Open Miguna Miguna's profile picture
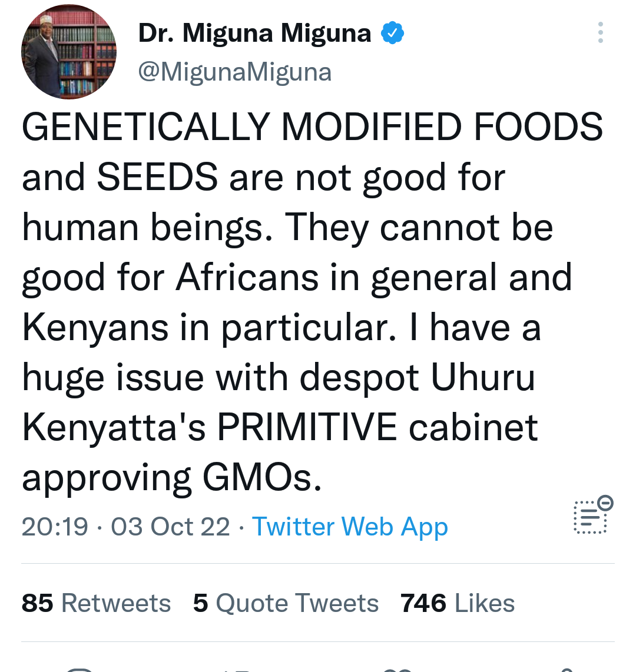Image resolution: width=636 pixels, height=672 pixels. click(69, 52)
